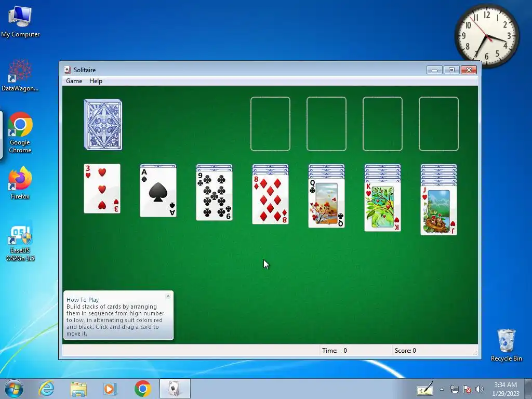Select the king of hearts card
Image resolution: width=532 pixels, height=399 pixels.
[x=383, y=207]
